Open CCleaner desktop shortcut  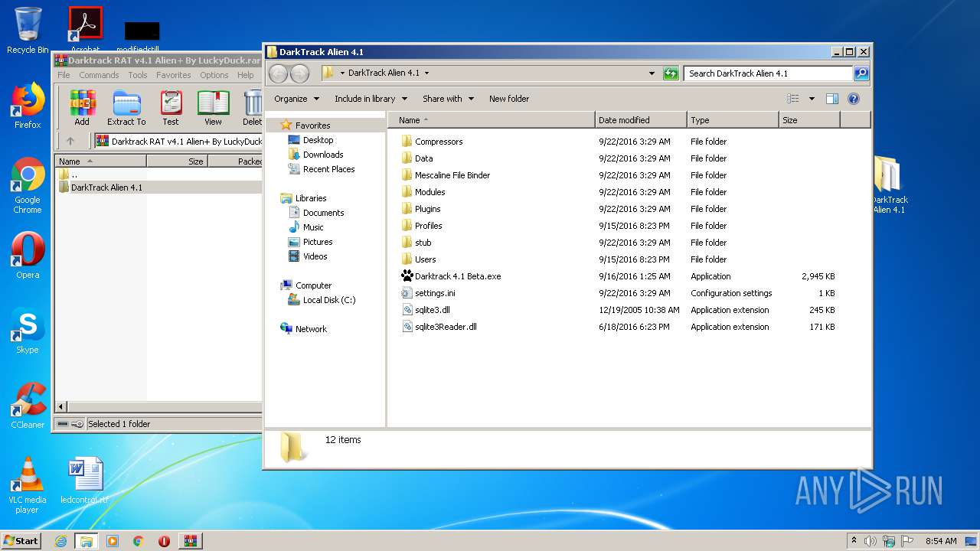28,406
